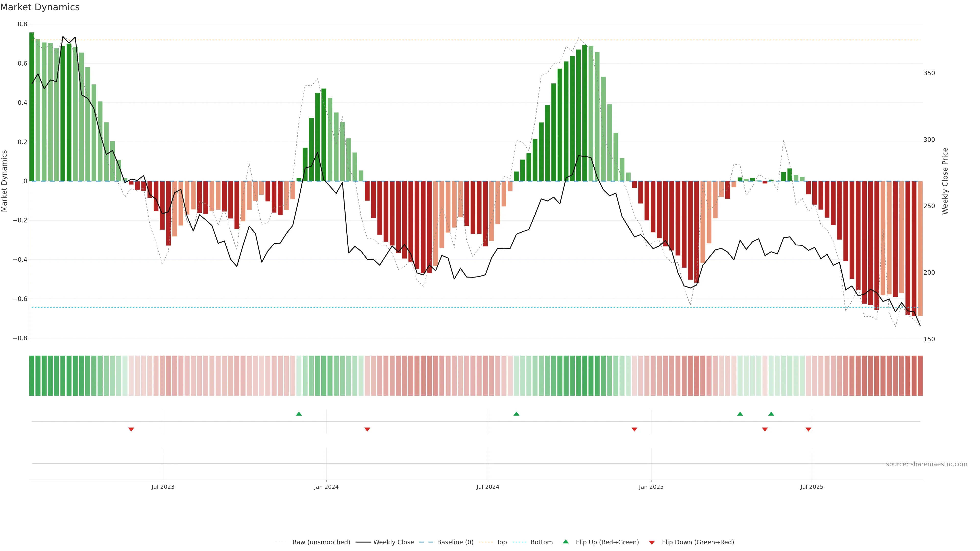This screenshot has width=980, height=551.
Task: Hide the Top threshold legend entry
Action: coord(501,542)
